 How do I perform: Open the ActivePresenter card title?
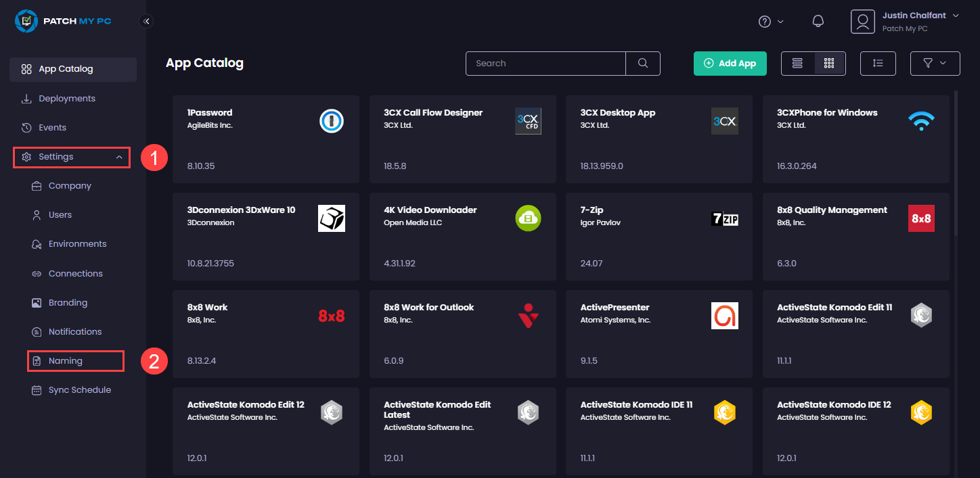(615, 308)
